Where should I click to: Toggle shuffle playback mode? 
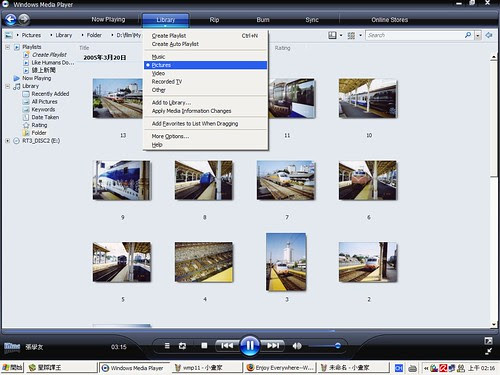point(167,346)
